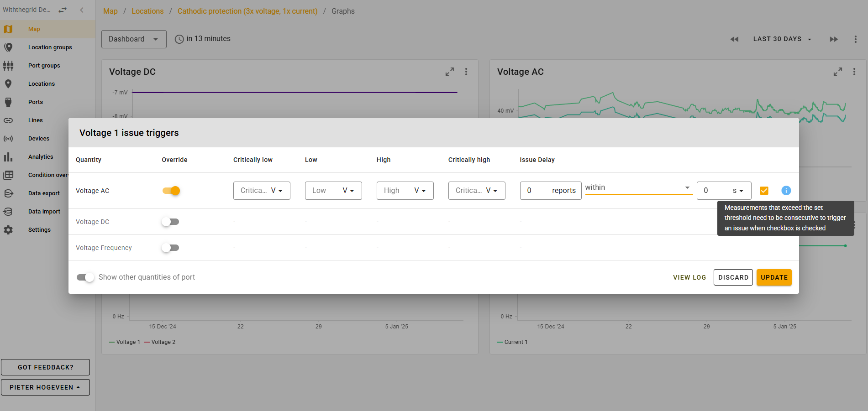Collapse the left sidebar with the chevron
Image resolution: width=868 pixels, height=411 pixels.
(82, 10)
